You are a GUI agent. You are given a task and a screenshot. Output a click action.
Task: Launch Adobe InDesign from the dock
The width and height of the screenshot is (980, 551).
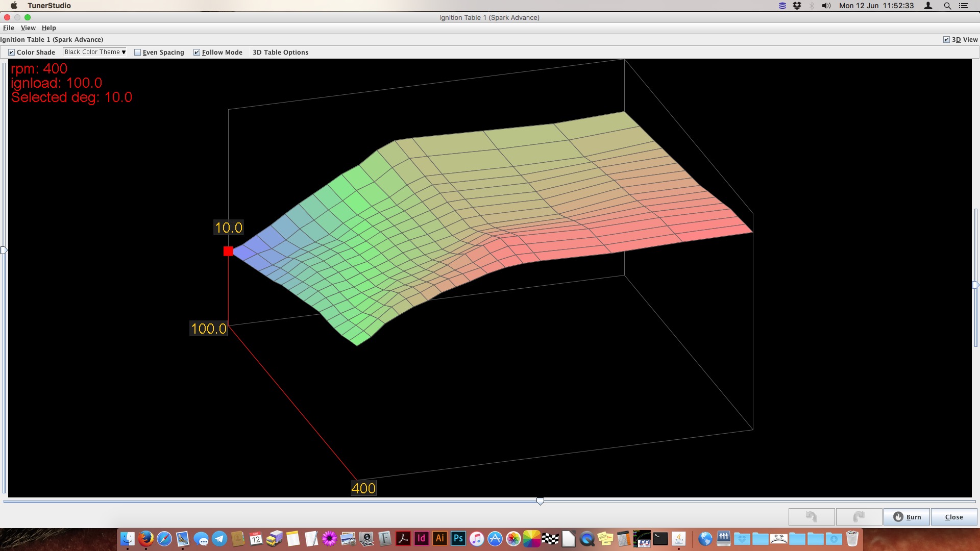(422, 539)
